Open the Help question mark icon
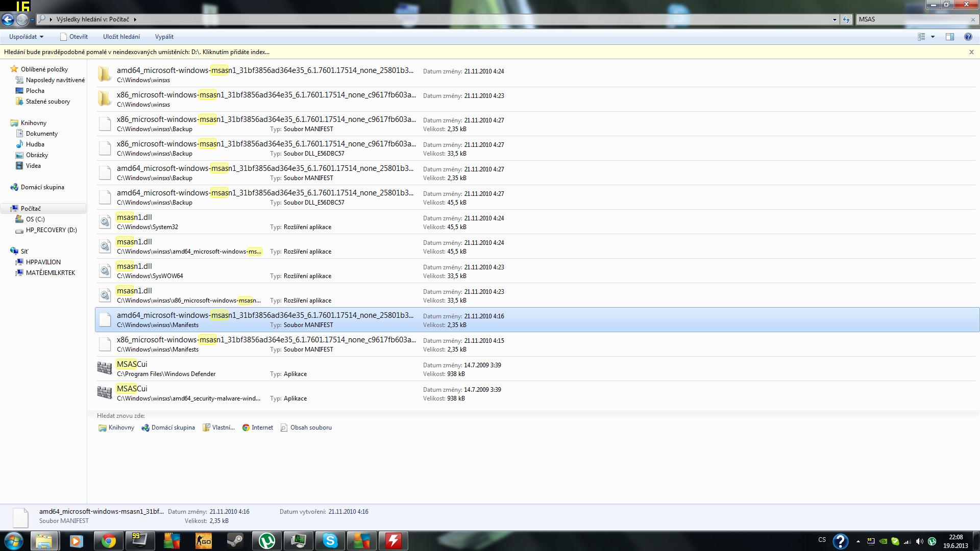This screenshot has height=551, width=980. (x=968, y=37)
